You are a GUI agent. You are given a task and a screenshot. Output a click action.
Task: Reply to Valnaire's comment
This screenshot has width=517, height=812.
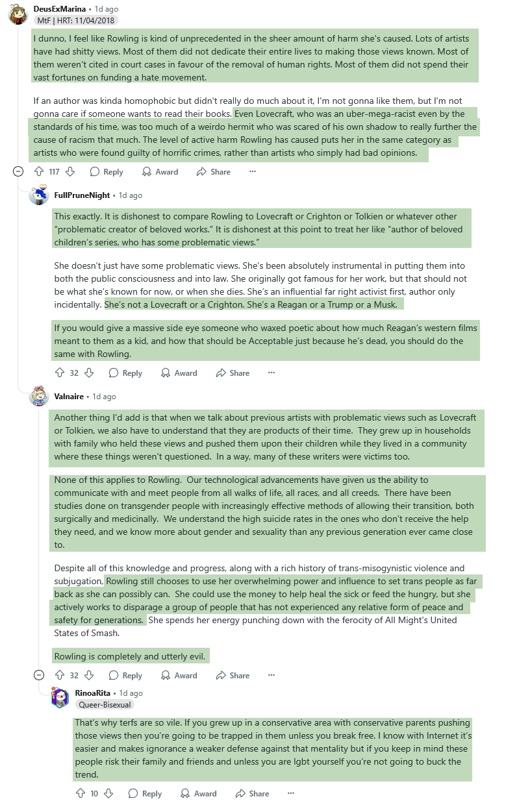click(125, 676)
